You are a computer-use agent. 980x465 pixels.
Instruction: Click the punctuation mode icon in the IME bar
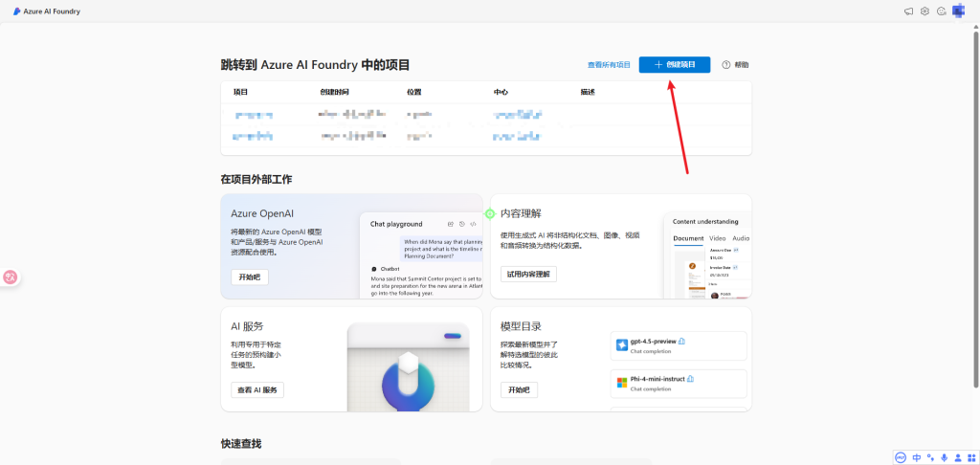point(930,457)
